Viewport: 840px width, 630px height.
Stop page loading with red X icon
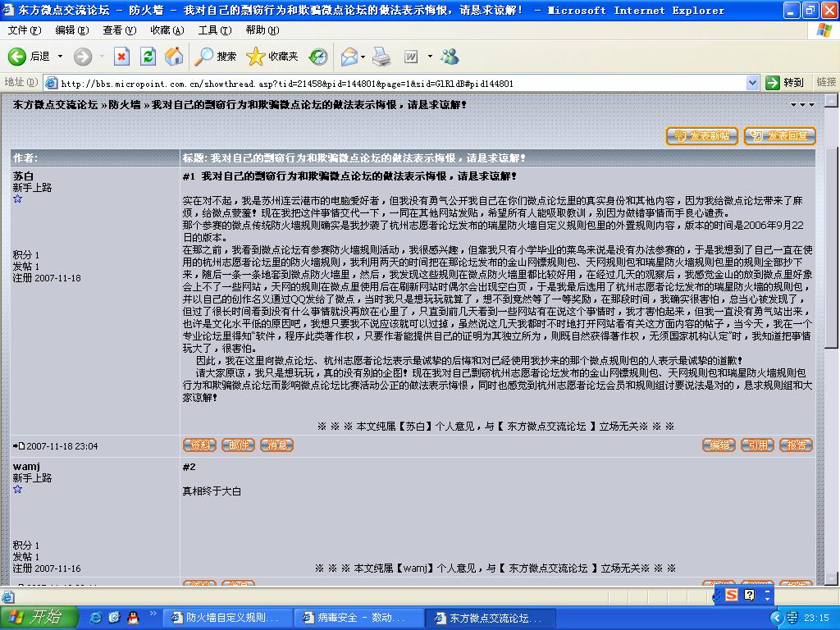121,57
